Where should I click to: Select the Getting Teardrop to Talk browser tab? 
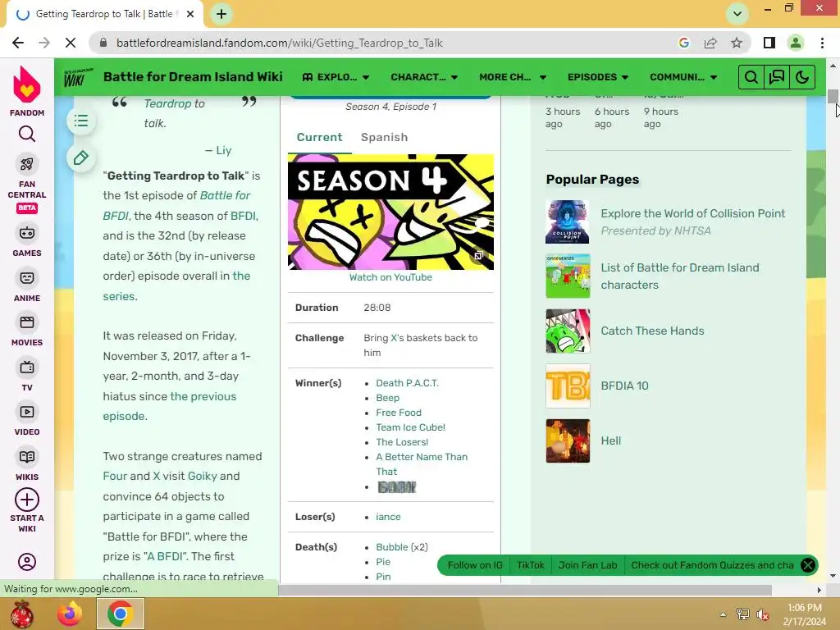104,14
